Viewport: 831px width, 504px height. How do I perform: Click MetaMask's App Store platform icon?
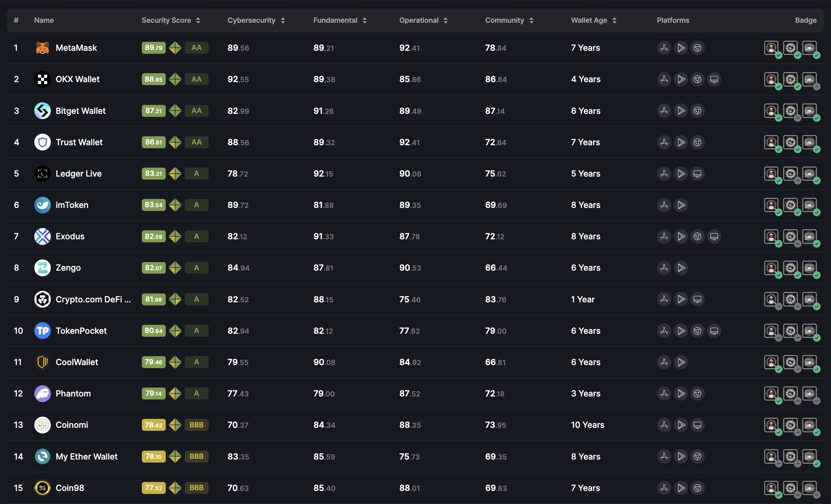click(x=664, y=48)
